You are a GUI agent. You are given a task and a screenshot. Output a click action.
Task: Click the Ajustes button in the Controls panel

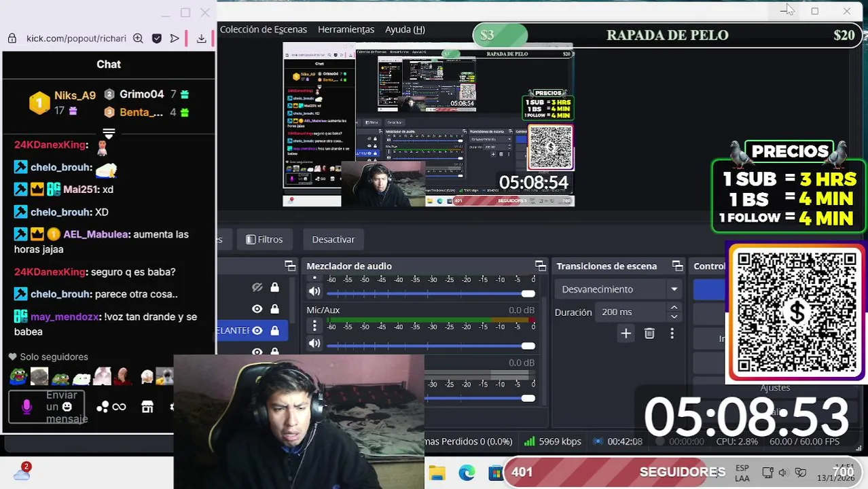click(775, 388)
